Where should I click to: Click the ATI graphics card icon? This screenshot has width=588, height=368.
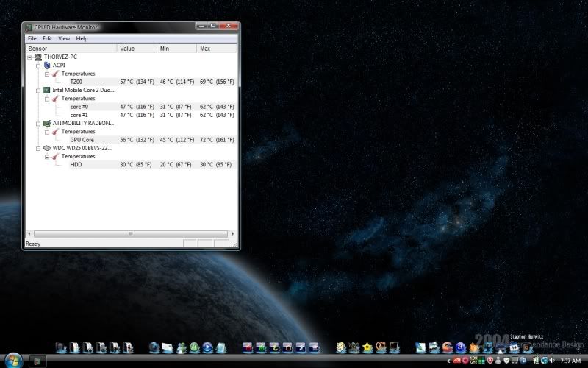[47, 123]
